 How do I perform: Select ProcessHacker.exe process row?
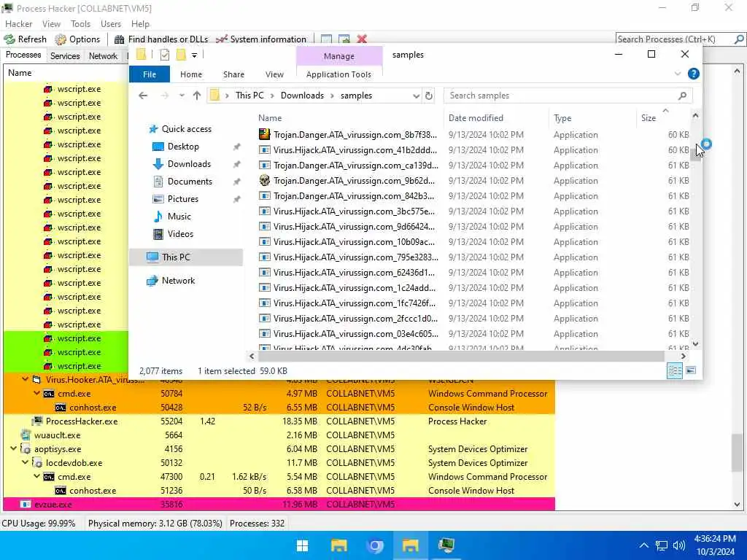279,421
